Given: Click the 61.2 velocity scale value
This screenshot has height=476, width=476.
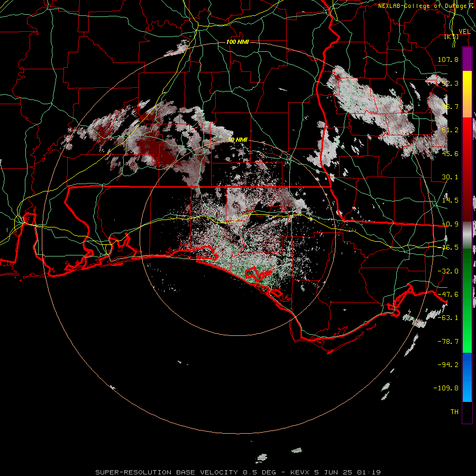Looking at the screenshot, I should (x=450, y=130).
